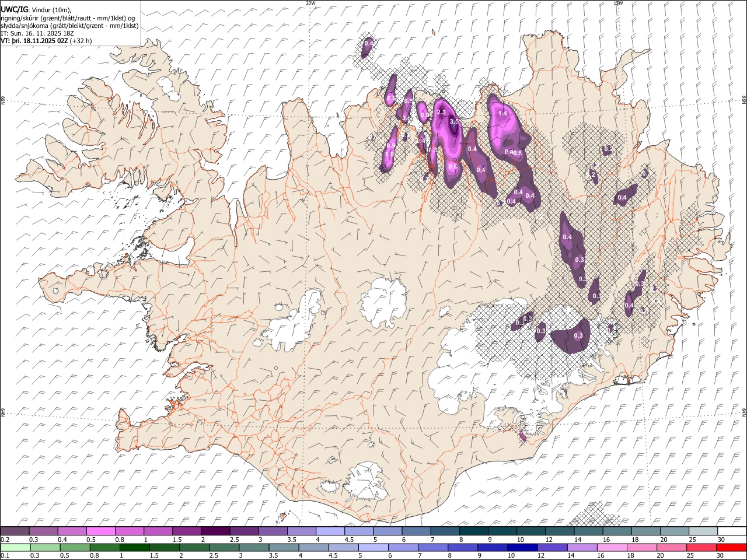Pick rain scale light blue swatch between 5 and 6
The width and height of the screenshot is (747, 560).
coord(373,547)
